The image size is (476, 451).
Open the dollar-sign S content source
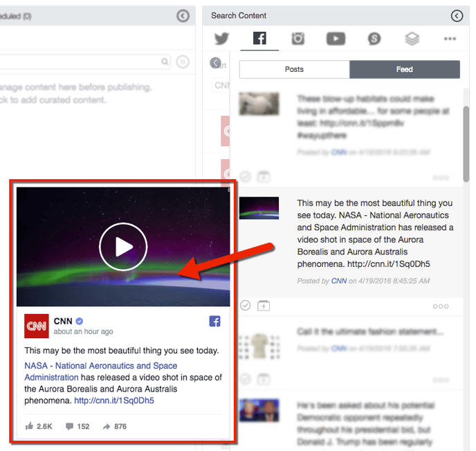click(x=374, y=39)
